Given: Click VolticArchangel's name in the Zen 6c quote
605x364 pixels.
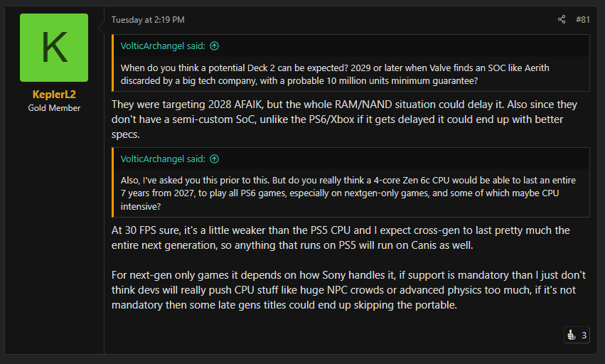Looking at the screenshot, I should [x=152, y=159].
